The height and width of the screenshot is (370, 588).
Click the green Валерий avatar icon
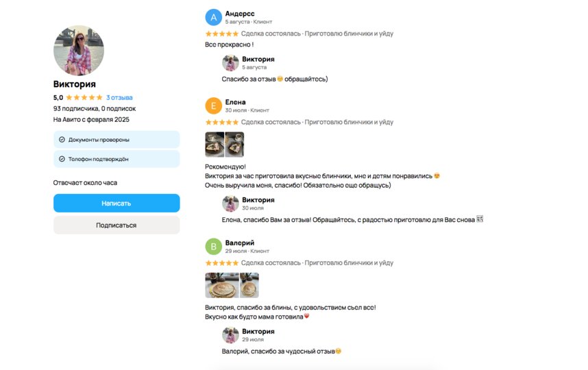(x=213, y=247)
